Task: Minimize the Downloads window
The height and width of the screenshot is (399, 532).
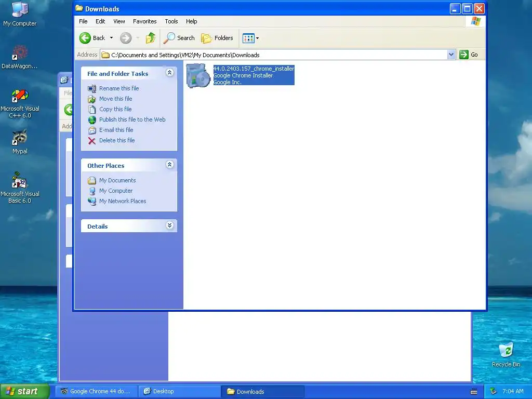Action: pos(455,8)
